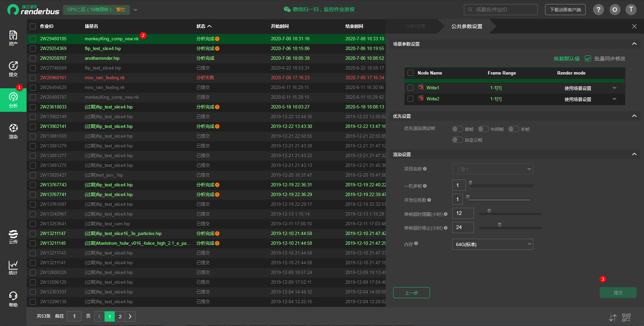Screen dimensions: 644x326
Task: Toggle select-all checkbox in job list header
Action: point(33,26)
